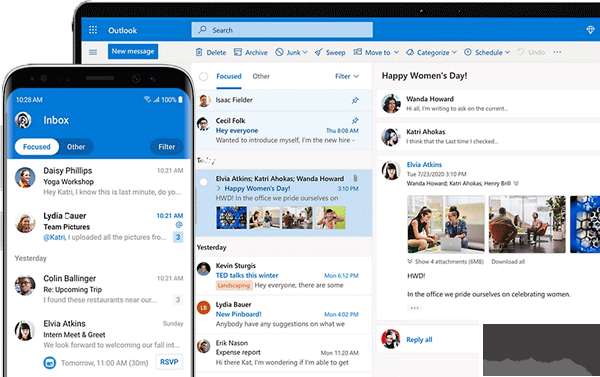Switch phone inbox to Other
Image resolution: width=600 pixels, height=377 pixels.
[x=76, y=147]
